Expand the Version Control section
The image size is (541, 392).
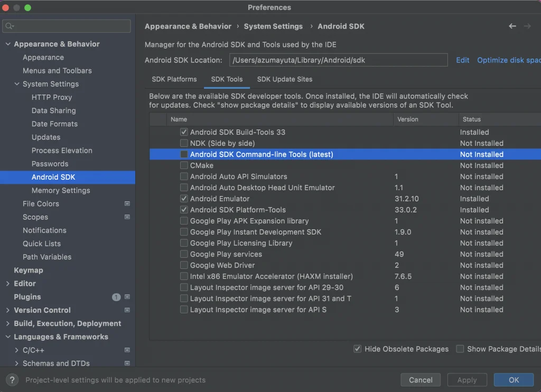[8, 310]
